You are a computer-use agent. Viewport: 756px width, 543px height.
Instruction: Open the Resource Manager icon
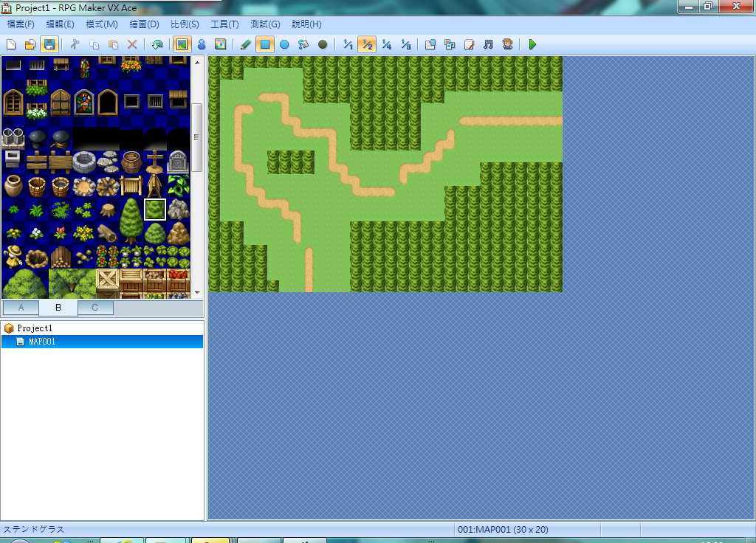click(x=450, y=45)
